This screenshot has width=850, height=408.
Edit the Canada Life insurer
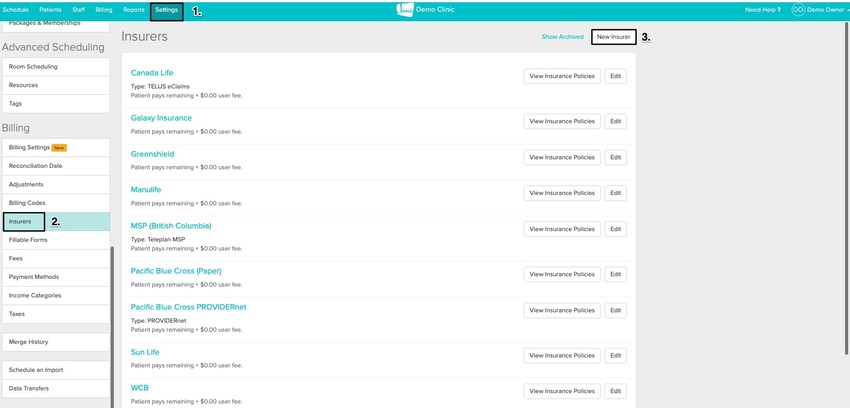click(615, 76)
